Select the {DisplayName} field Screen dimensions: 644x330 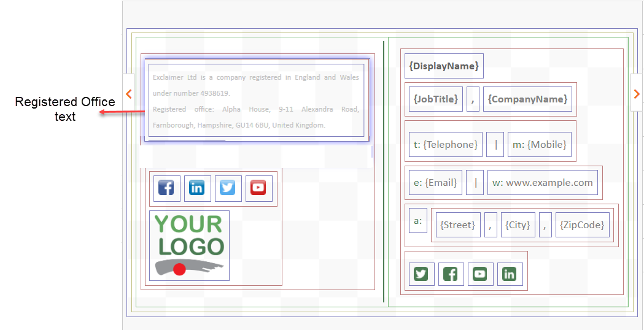[444, 66]
